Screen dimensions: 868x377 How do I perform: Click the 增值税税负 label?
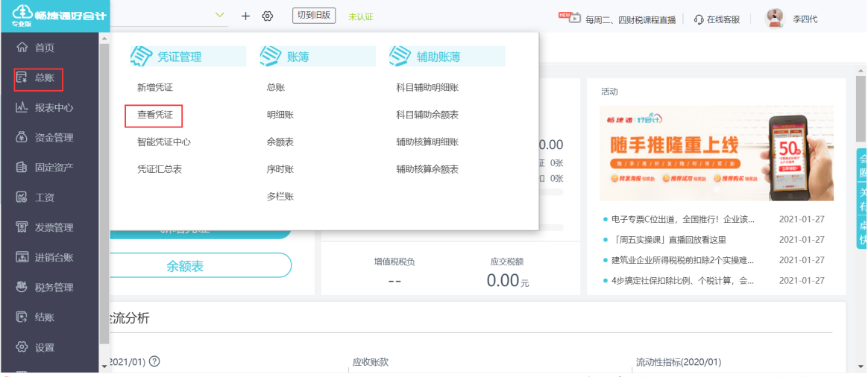(x=394, y=262)
